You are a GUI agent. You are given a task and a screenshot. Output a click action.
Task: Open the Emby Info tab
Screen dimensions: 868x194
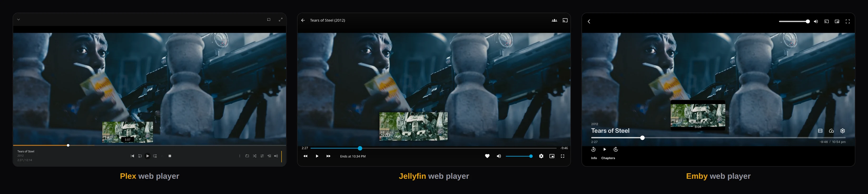tap(594, 158)
